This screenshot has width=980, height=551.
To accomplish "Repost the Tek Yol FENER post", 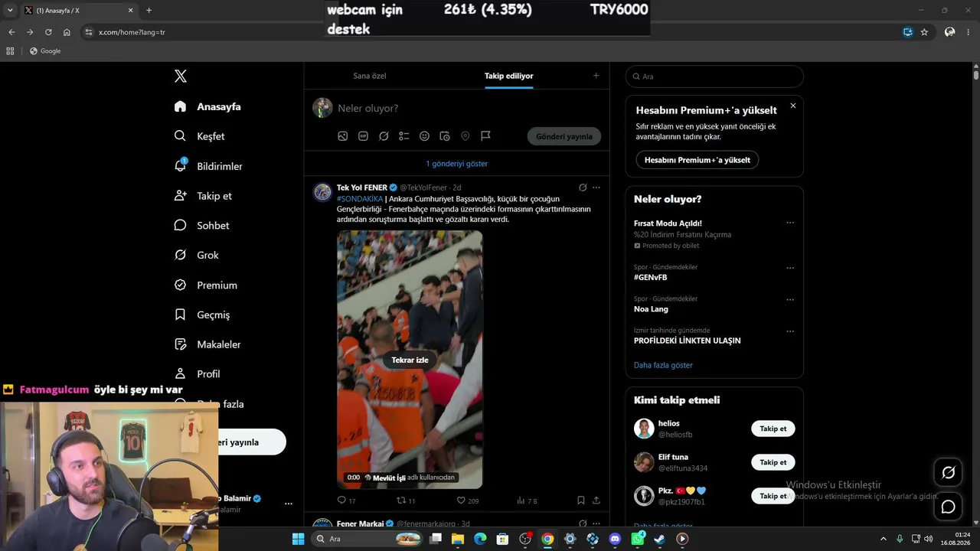I will [400, 500].
